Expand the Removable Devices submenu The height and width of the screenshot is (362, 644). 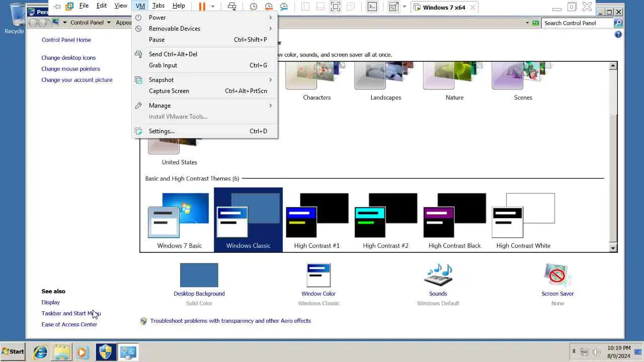(x=205, y=29)
